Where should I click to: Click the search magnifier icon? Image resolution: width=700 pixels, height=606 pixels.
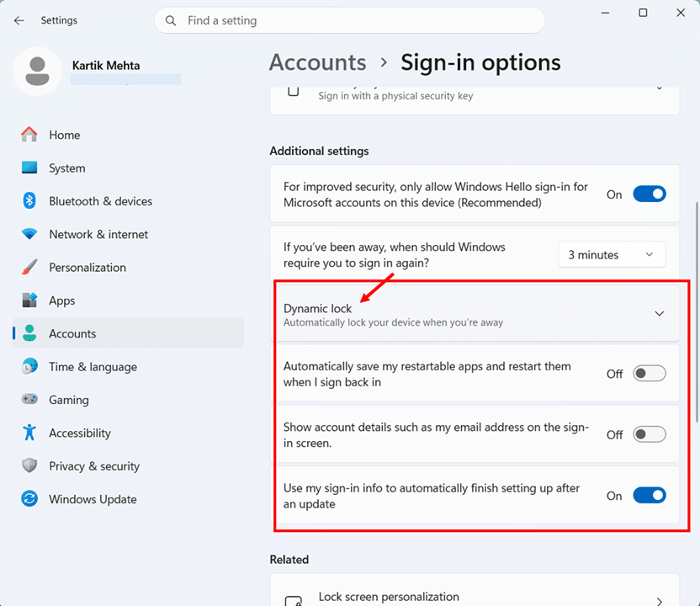coord(171,20)
